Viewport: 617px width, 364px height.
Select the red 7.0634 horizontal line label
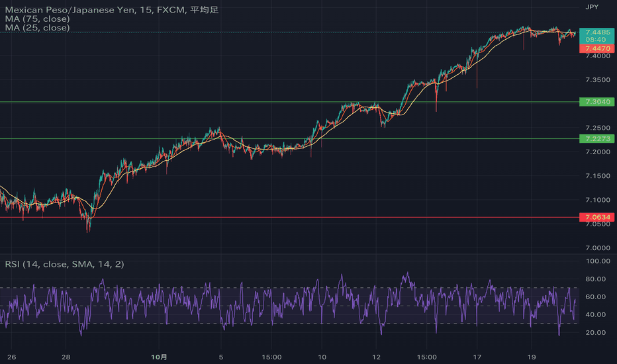click(x=597, y=217)
